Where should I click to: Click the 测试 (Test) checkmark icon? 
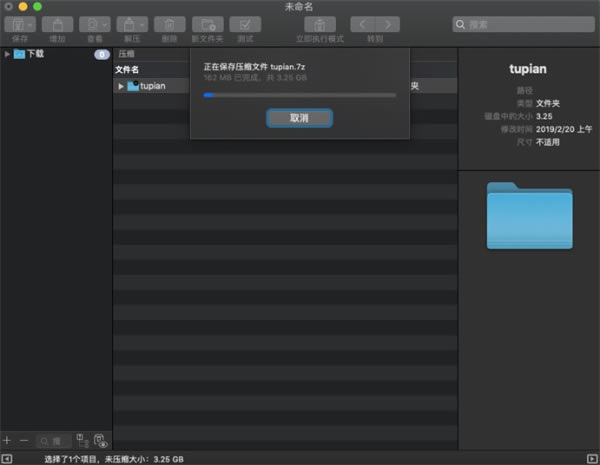click(x=245, y=25)
